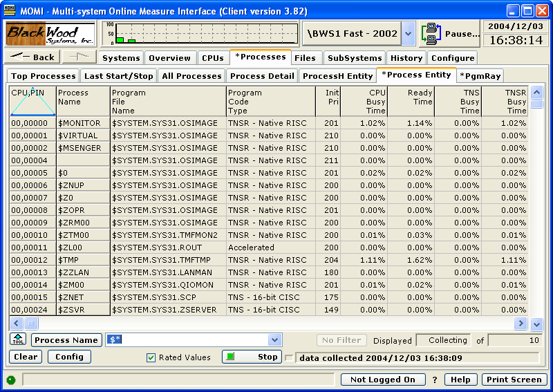Go back using the Back arrow button
This screenshot has height=392, width=553.
point(33,57)
